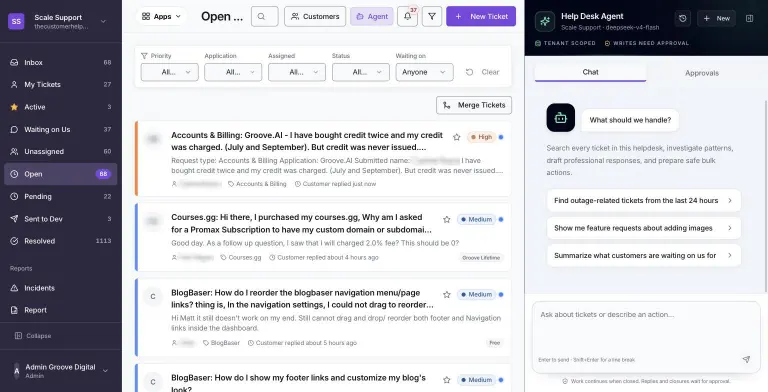
Task: Open the Report page
Action: click(61, 310)
